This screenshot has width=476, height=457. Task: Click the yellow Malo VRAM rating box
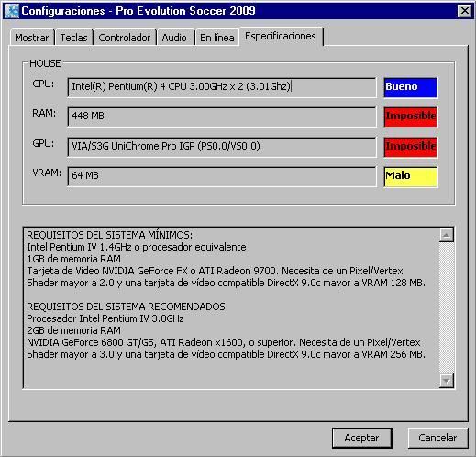pyautogui.click(x=411, y=176)
